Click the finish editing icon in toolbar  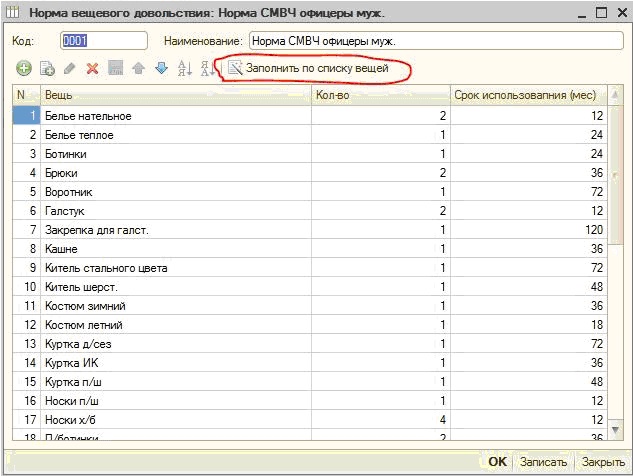click(115, 68)
